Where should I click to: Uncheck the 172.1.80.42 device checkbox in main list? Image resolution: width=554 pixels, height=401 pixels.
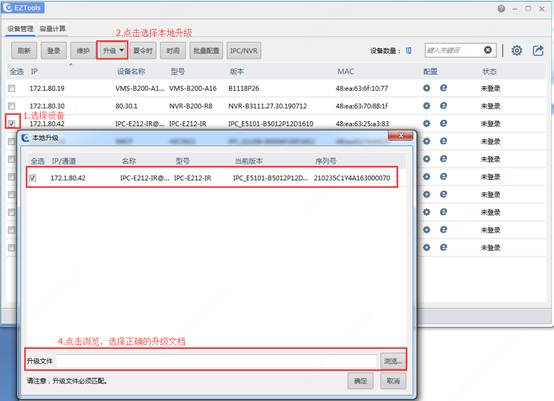point(12,123)
